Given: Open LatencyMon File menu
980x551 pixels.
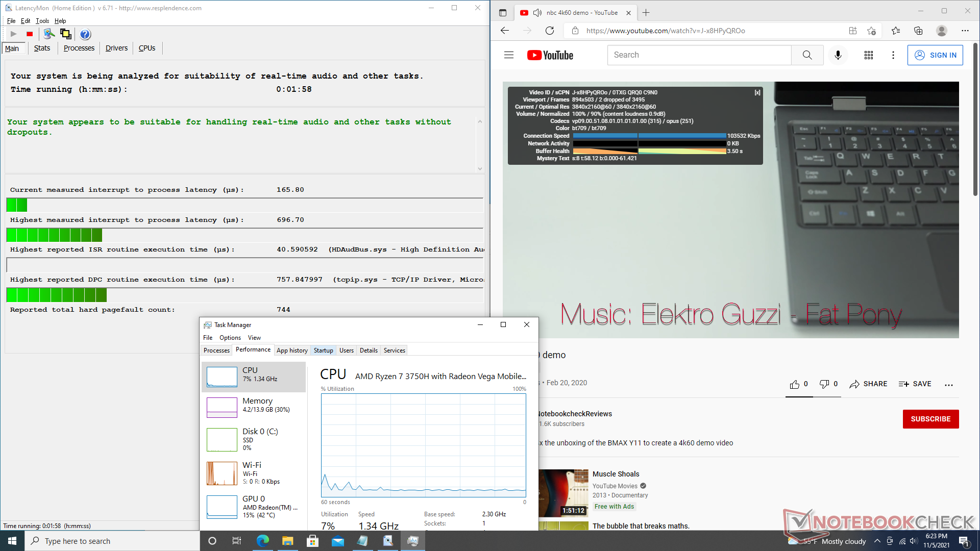Looking at the screenshot, I should click(x=11, y=21).
